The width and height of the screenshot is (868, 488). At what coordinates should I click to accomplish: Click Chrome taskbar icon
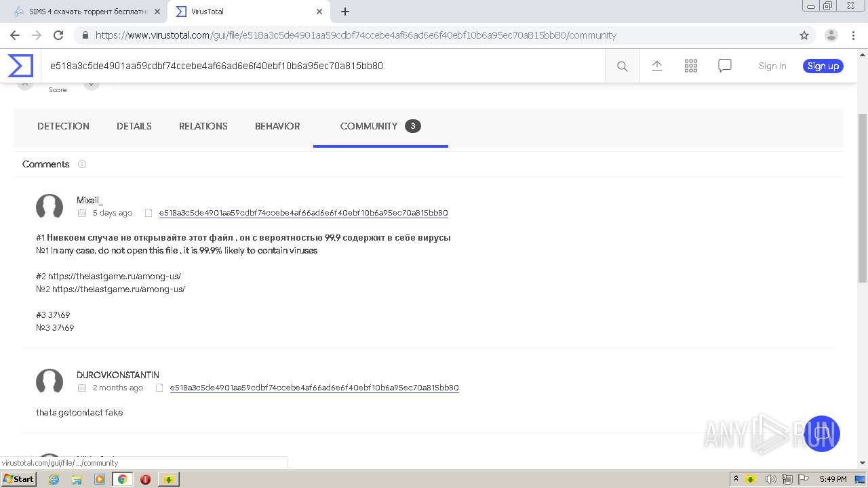pyautogui.click(x=122, y=479)
